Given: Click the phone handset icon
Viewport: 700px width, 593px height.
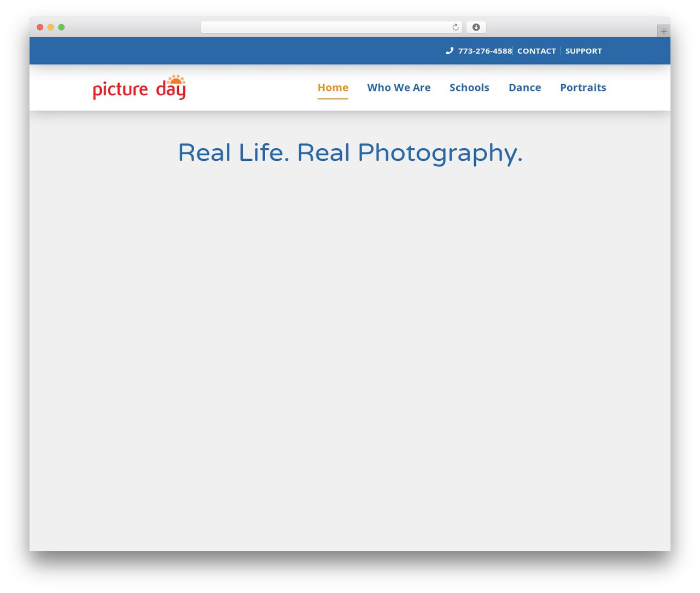Looking at the screenshot, I should pyautogui.click(x=450, y=51).
